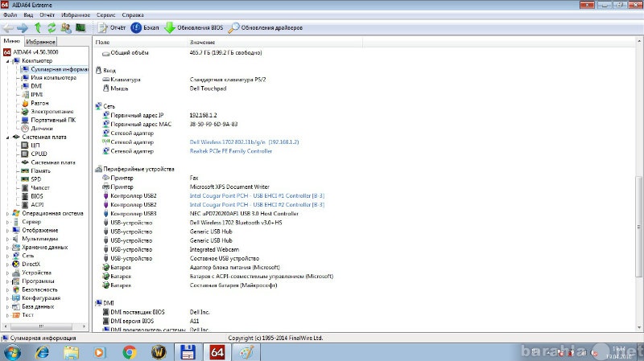Select the Чипсет tree item
Image resolution: width=644 pixels, height=361 pixels.
pos(35,188)
